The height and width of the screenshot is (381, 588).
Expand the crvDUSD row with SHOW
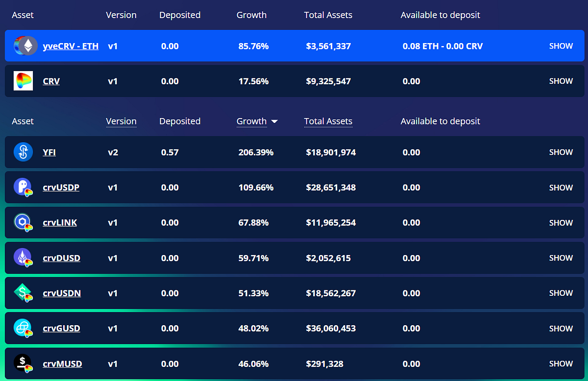561,258
